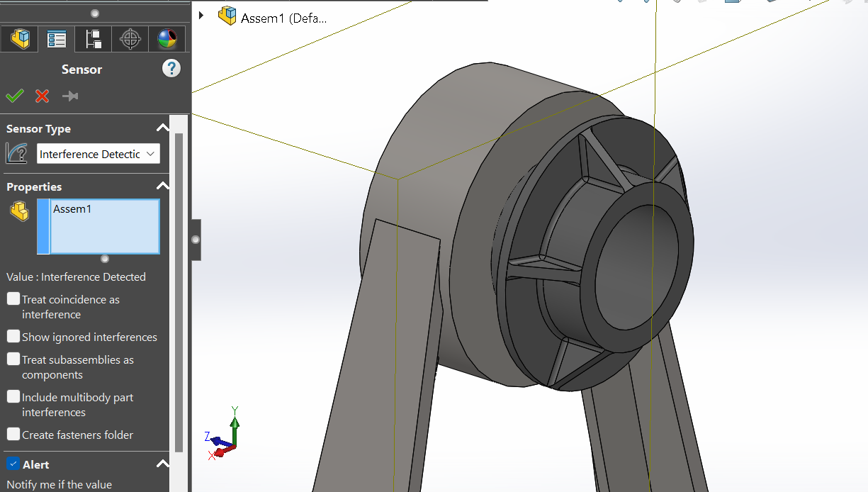Accept the sensor with green checkmark
This screenshot has width=868, height=492.
coord(15,96)
